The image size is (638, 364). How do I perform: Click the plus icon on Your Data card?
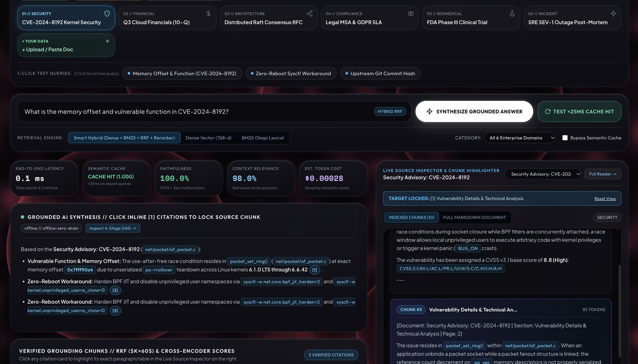click(107, 41)
